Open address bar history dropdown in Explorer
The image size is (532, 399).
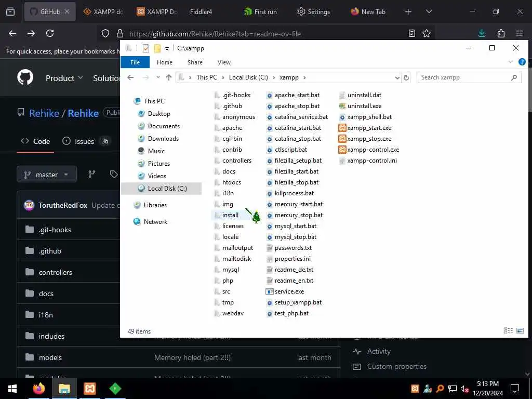tap(397, 78)
